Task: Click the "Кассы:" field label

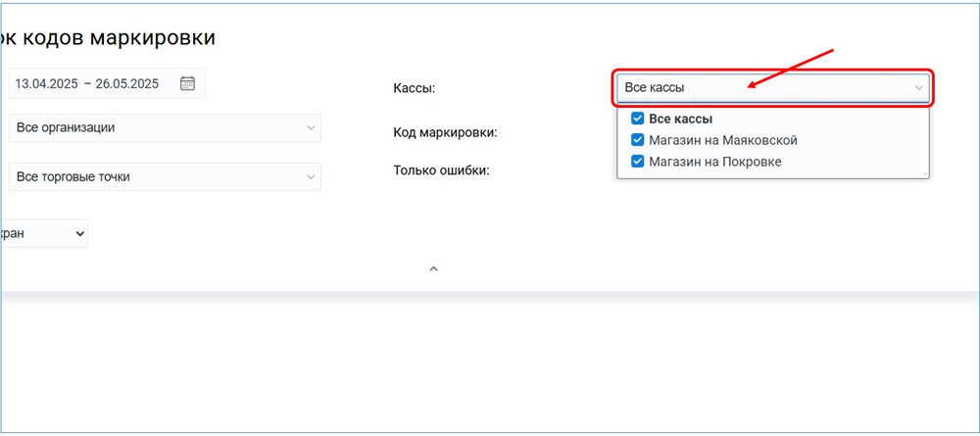Action: click(x=414, y=88)
